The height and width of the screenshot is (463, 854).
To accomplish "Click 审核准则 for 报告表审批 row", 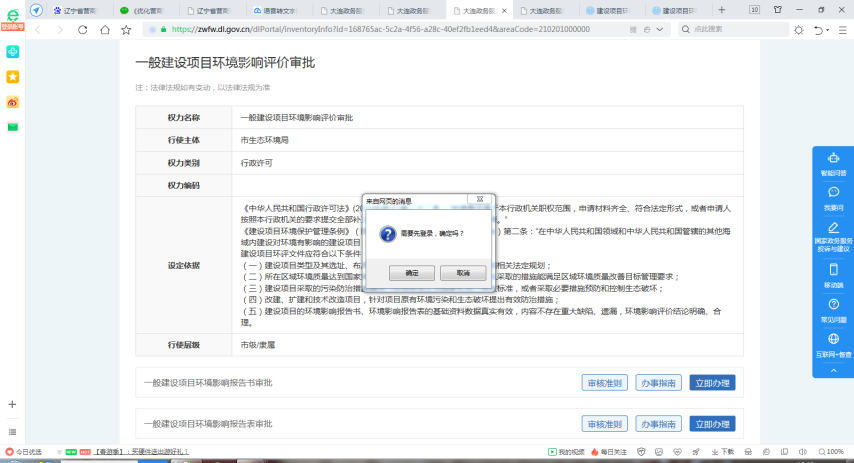I will (605, 424).
